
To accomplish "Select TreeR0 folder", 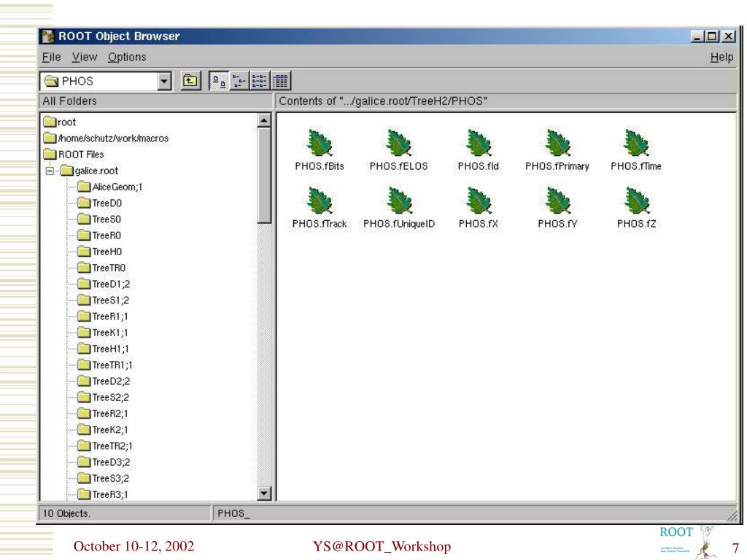I will 99,236.
